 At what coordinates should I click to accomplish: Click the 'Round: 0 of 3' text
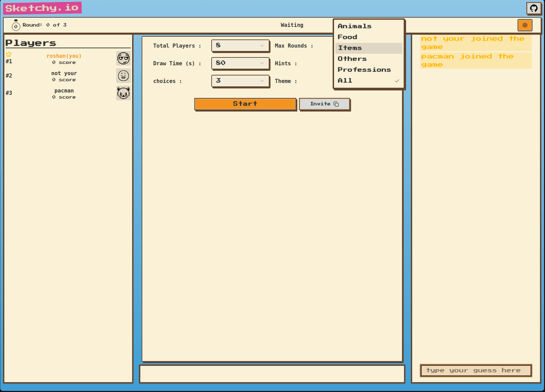(x=44, y=25)
